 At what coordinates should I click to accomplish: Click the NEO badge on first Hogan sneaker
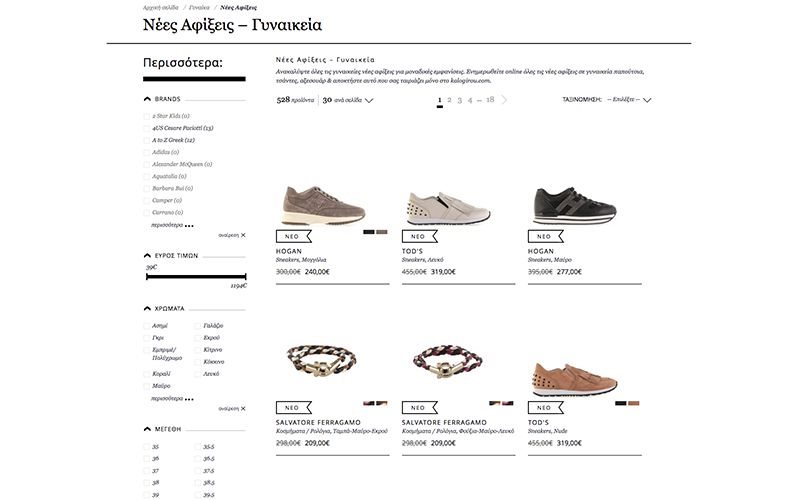pos(292,237)
